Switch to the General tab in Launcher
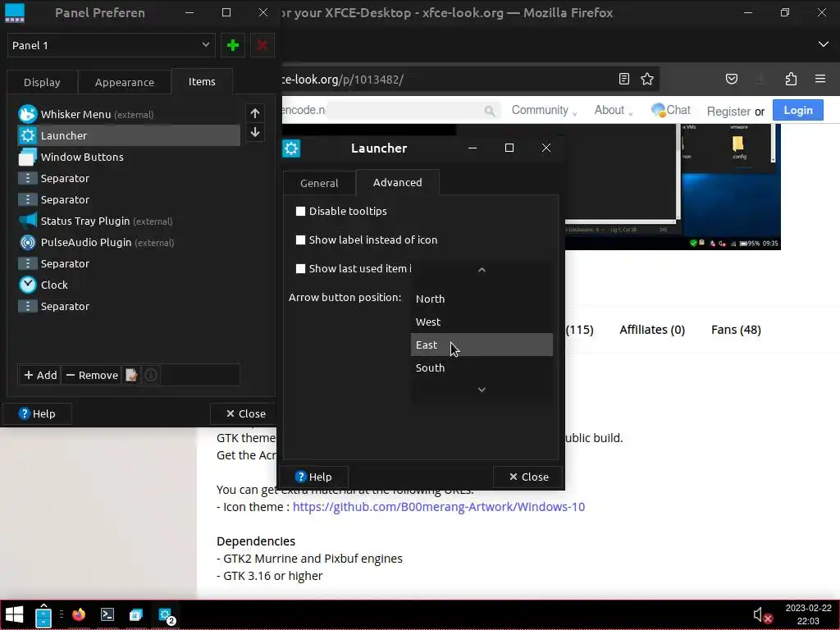This screenshot has height=630, width=840. click(x=319, y=183)
